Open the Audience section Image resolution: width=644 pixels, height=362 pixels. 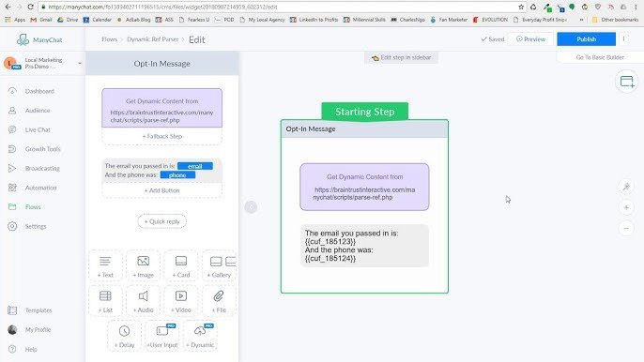coord(30,111)
